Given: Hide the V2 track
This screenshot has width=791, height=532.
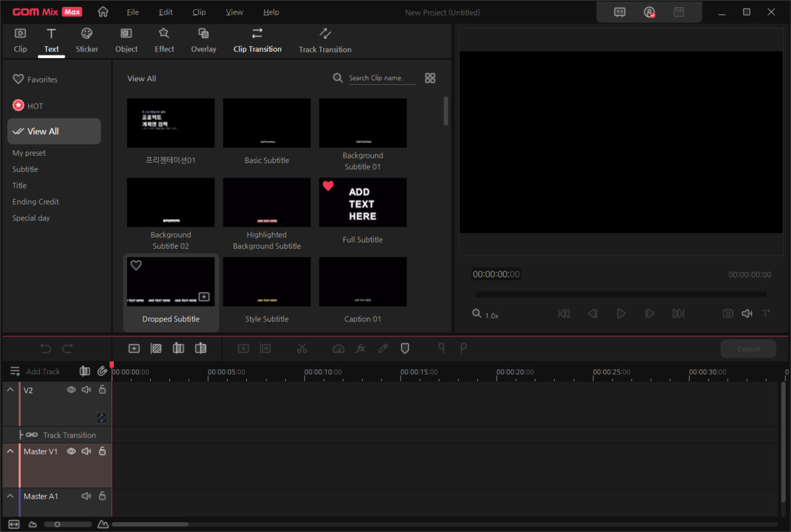Looking at the screenshot, I should 71,390.
